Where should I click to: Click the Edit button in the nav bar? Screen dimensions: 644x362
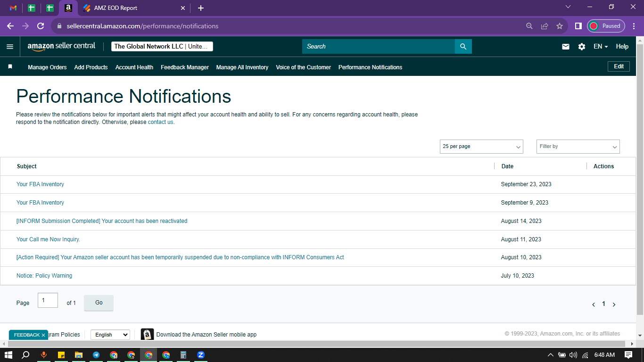pyautogui.click(x=619, y=66)
